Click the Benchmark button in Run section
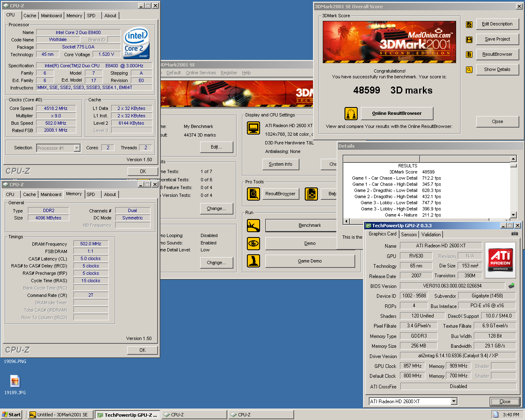This screenshot has width=525, height=420. (310, 225)
